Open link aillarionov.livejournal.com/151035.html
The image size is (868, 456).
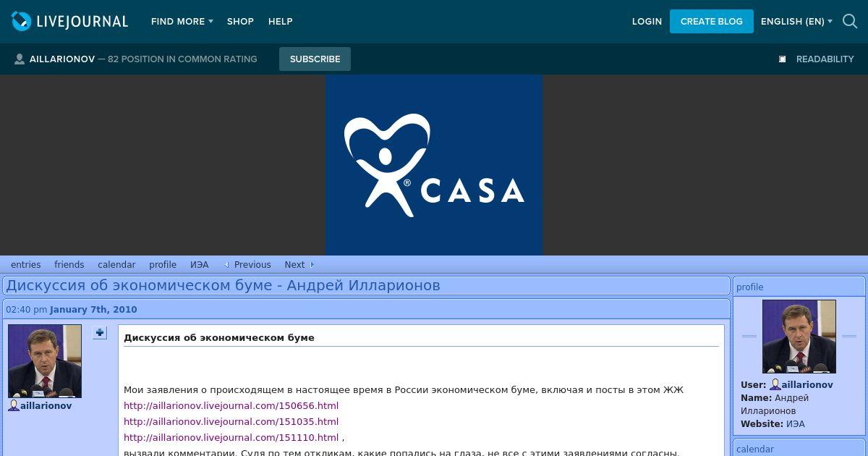tap(231, 422)
